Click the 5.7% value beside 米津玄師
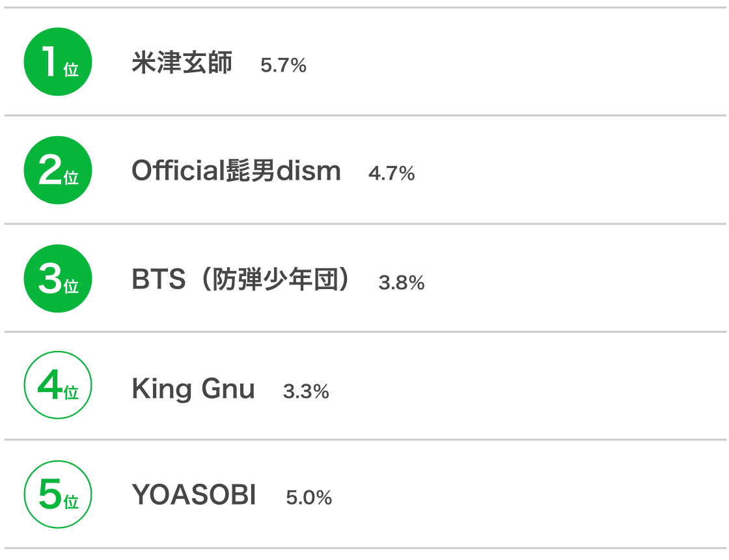This screenshot has height=560, width=729. coord(283,66)
